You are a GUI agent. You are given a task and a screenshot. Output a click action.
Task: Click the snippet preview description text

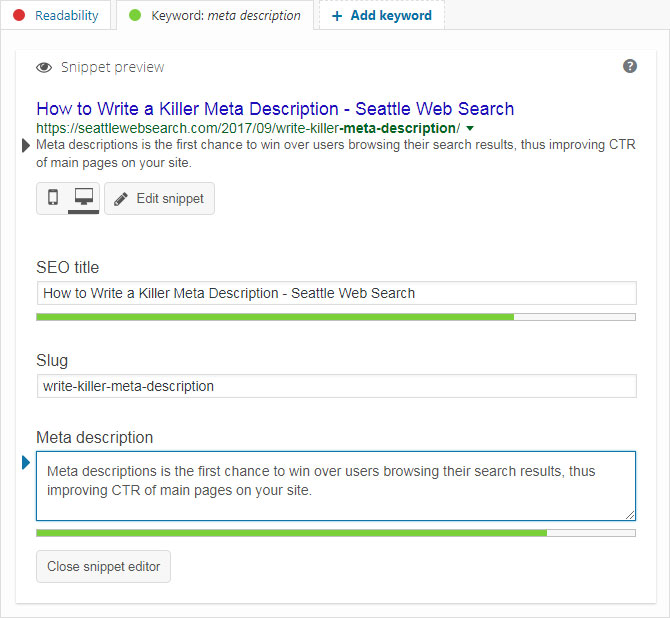pyautogui.click(x=336, y=153)
